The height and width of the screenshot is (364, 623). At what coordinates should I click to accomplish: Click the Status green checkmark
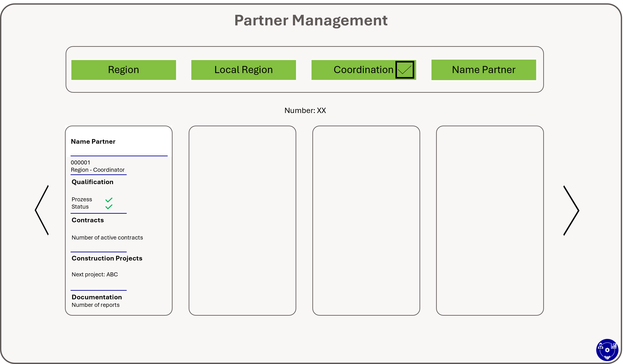tap(109, 207)
